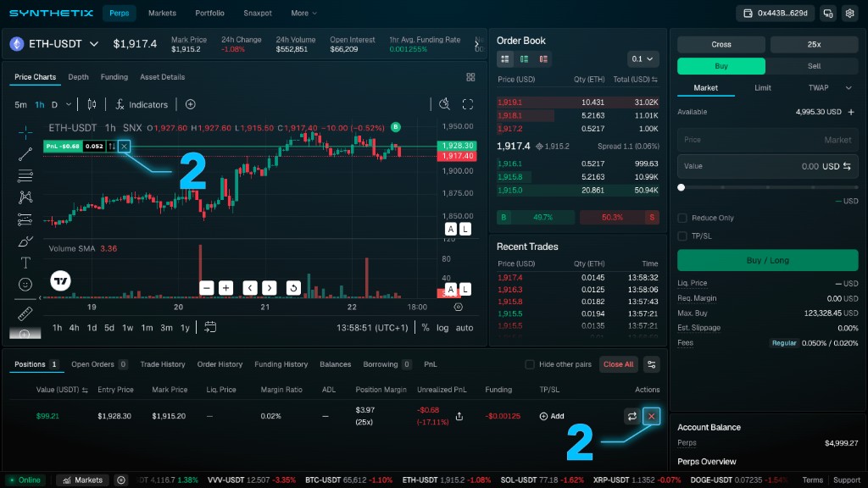Select the text annotation tool
This screenshot has height=488, width=868.
(25, 263)
